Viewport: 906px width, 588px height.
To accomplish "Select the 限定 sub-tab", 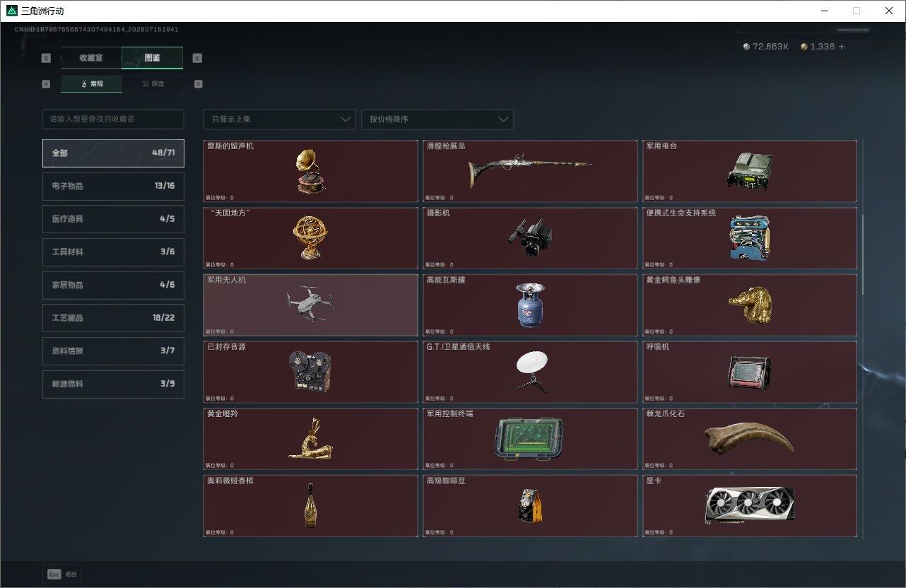I will pos(153,83).
